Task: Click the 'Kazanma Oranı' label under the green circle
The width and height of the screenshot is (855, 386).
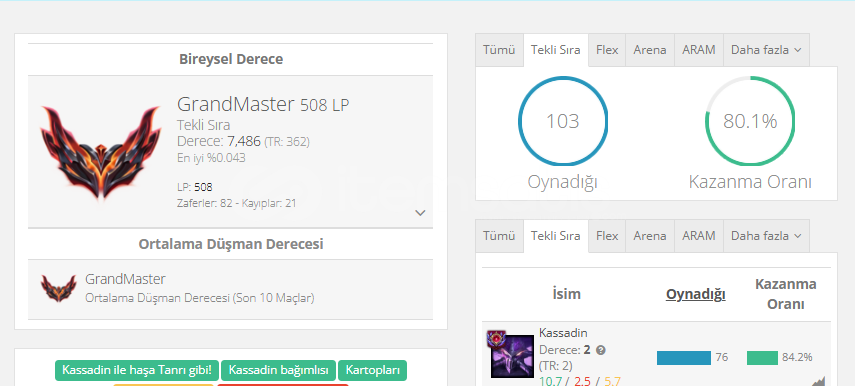Action: 750,182
